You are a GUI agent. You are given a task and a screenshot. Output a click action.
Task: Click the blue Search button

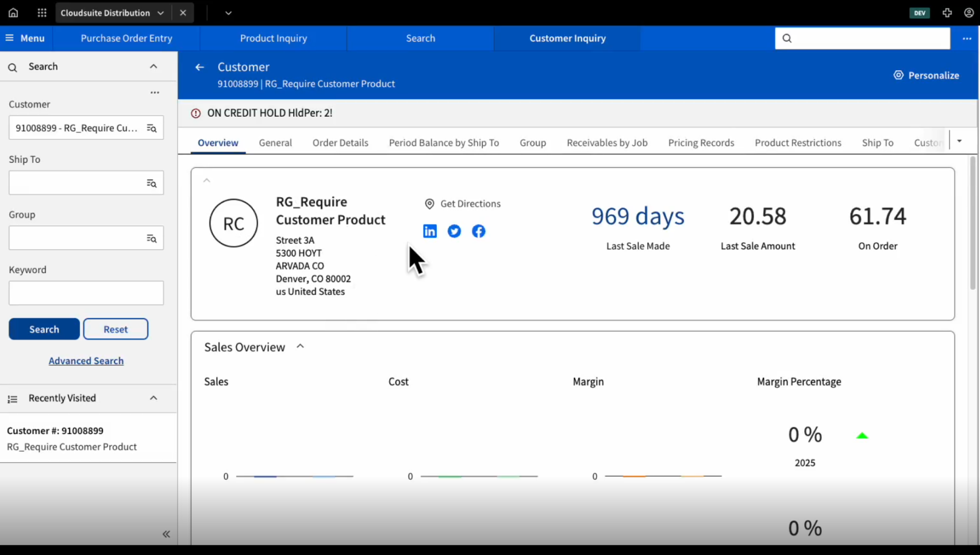(x=44, y=329)
